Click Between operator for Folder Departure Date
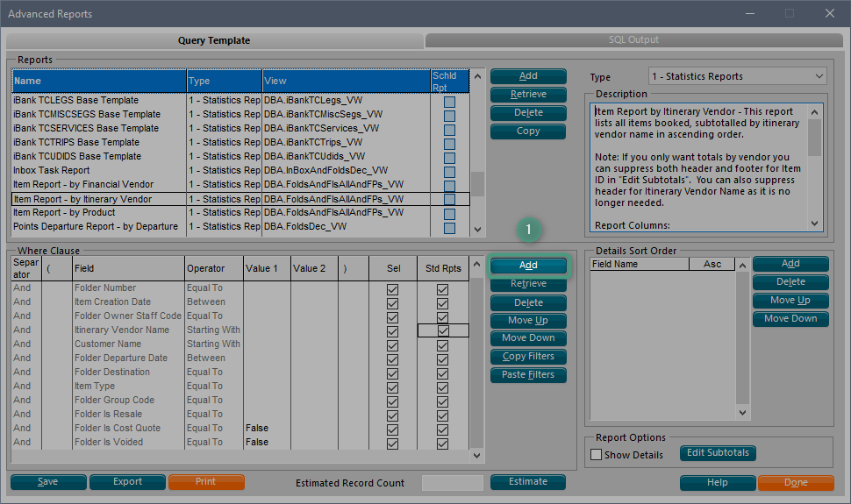Screen dimensions: 851x504 [214, 358]
